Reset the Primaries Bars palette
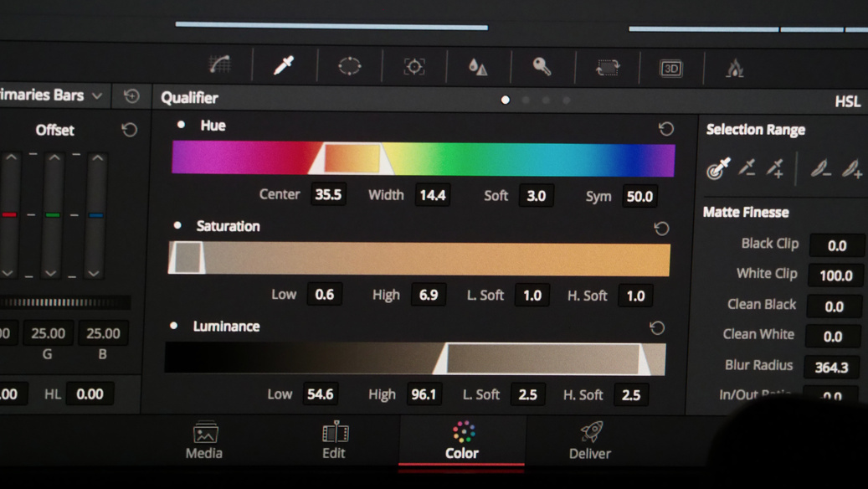868x489 pixels. point(131,95)
